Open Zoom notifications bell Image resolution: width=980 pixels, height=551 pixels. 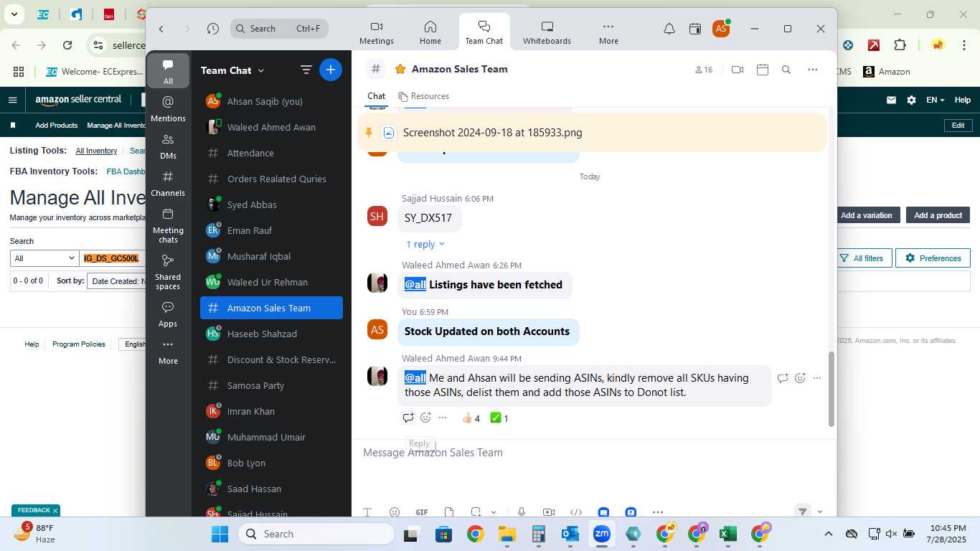(x=669, y=29)
